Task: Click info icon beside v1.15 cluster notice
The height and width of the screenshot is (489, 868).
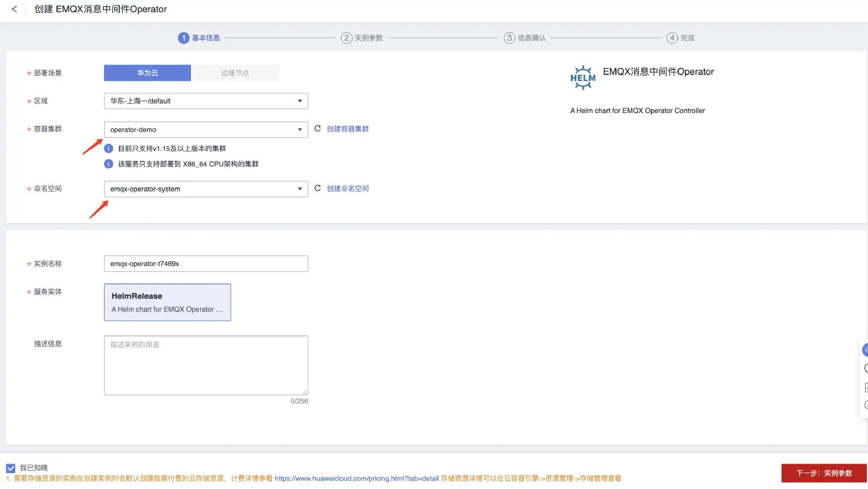Action: tap(108, 149)
